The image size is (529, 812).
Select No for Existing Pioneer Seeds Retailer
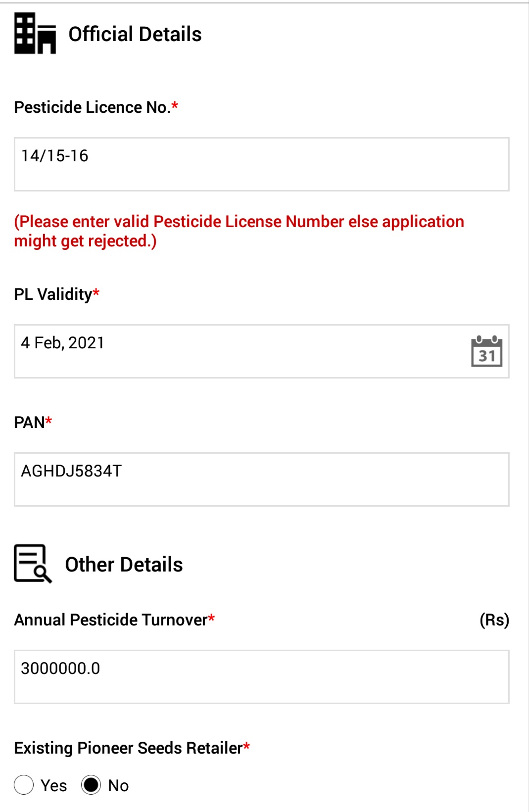tap(91, 785)
